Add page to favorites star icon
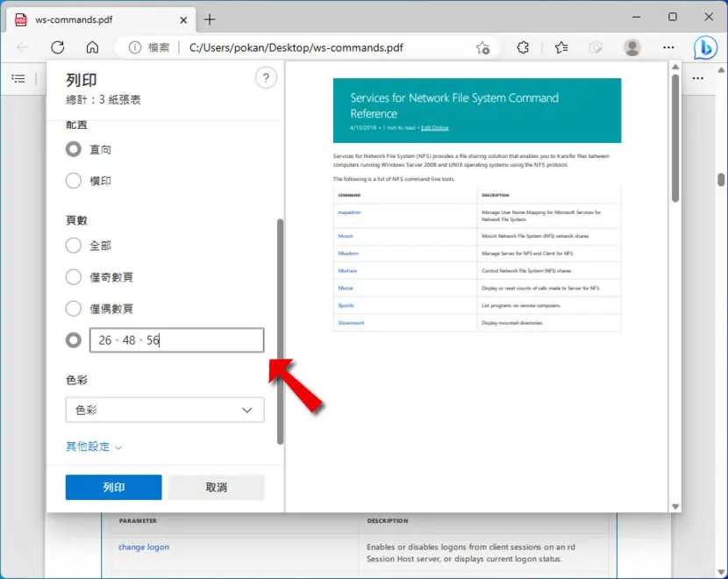 click(x=482, y=47)
